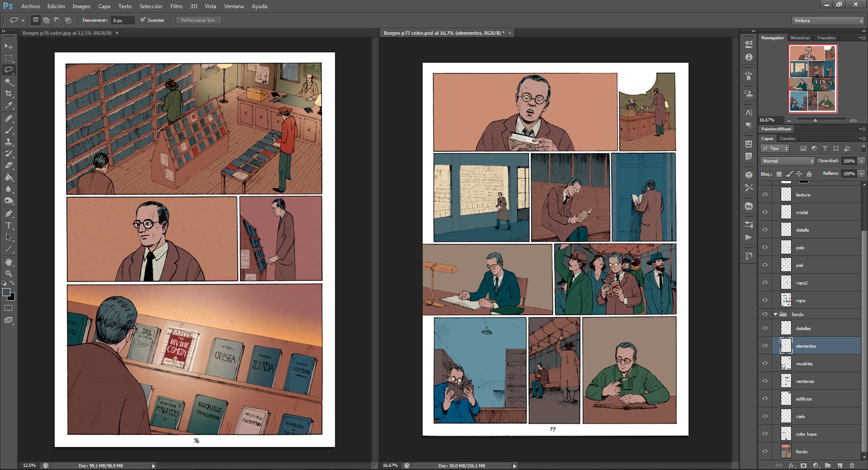
Task: Toggle visibility of the muebles layer
Action: [x=765, y=363]
